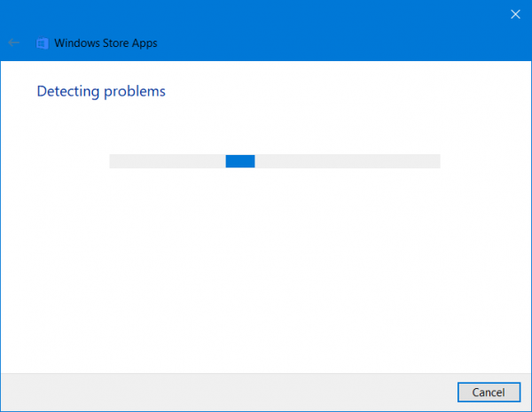Image resolution: width=532 pixels, height=412 pixels.
Task: Click the 'Windows Store Apps' title text
Action: [106, 43]
